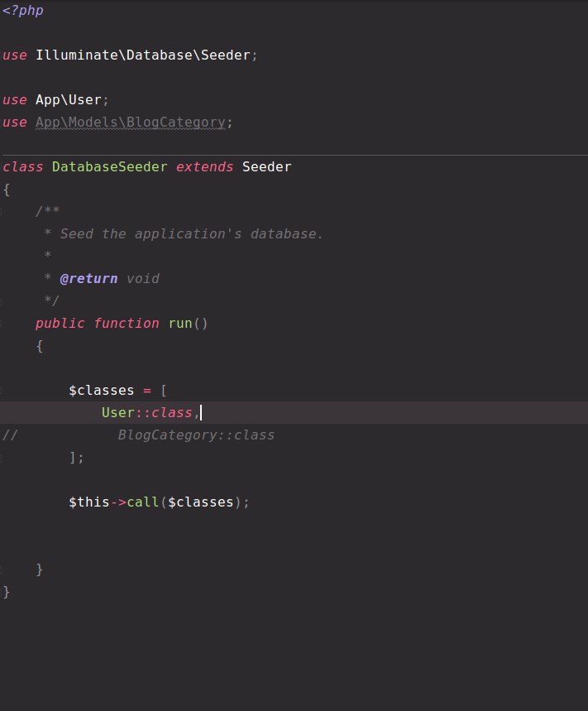This screenshot has width=588, height=711.
Task: Click "$classes" in the assignment line
Action: click(x=102, y=391)
